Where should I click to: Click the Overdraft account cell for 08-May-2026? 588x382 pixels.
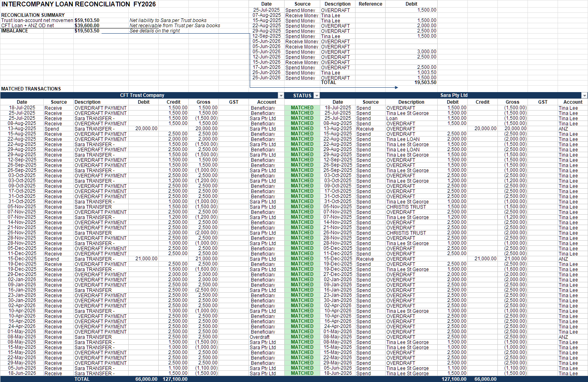259,337
